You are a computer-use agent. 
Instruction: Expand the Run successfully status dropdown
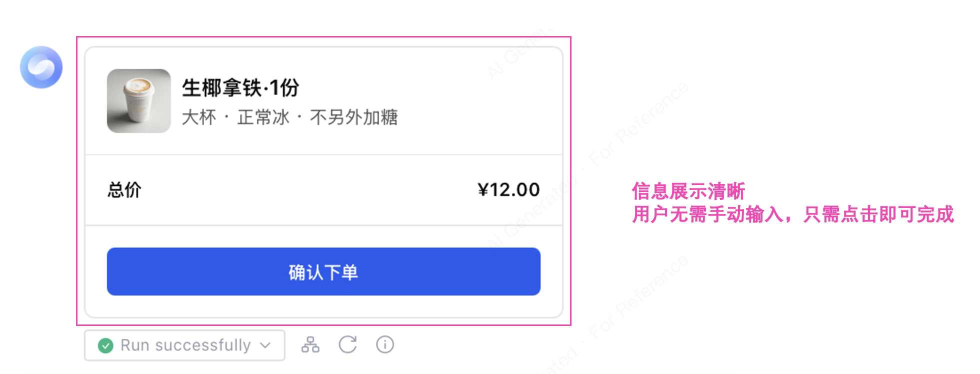click(x=184, y=345)
